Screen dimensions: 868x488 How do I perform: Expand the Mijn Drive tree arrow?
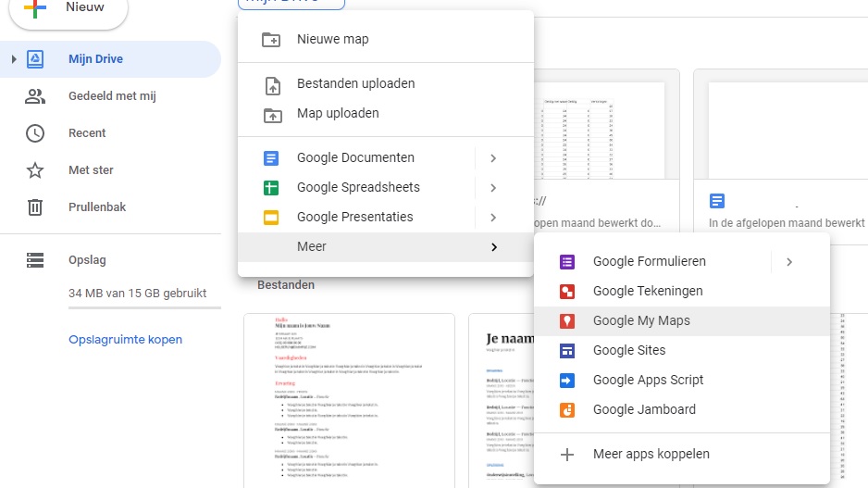(x=13, y=59)
